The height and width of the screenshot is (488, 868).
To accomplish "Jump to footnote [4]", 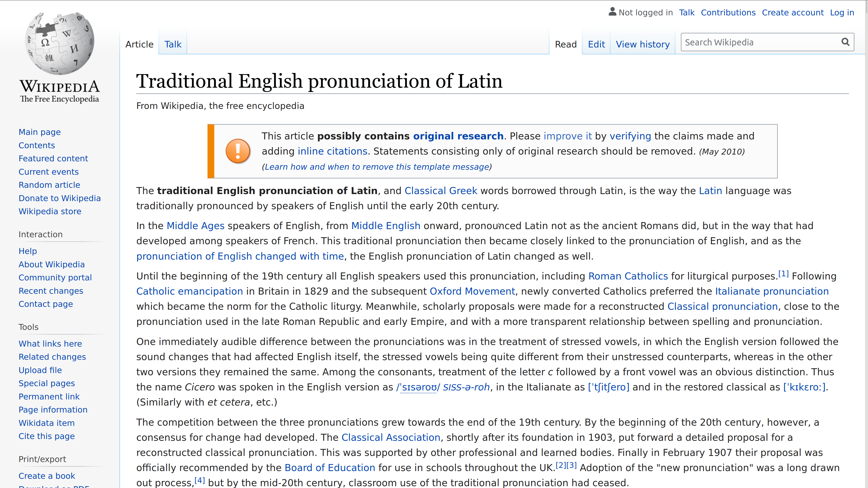I will click(199, 480).
